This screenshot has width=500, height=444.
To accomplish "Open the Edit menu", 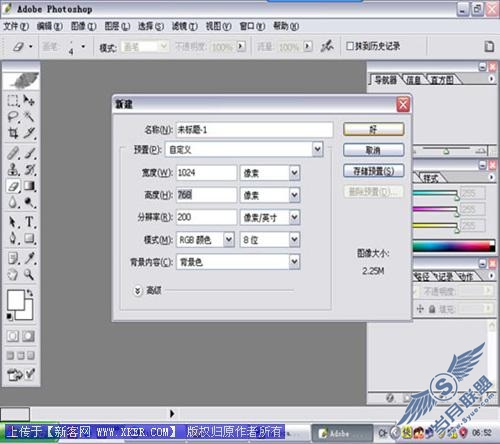I will pos(49,26).
